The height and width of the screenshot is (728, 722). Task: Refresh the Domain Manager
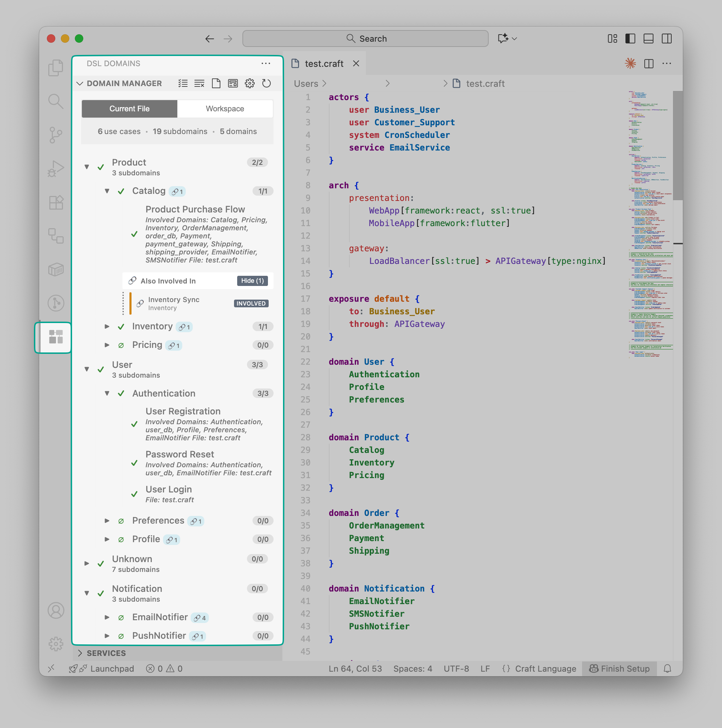point(266,83)
